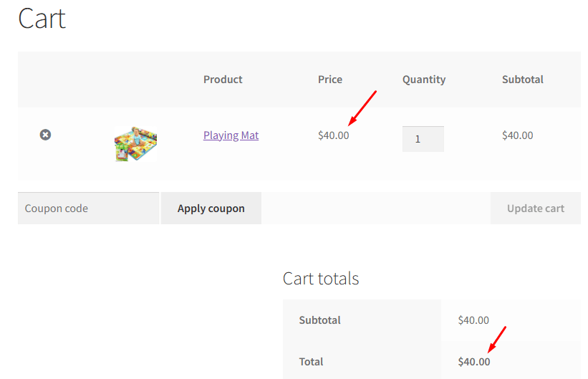Image resolution: width=588 pixels, height=379 pixels.
Task: Remove Playing Mat from the cart
Action: click(45, 135)
